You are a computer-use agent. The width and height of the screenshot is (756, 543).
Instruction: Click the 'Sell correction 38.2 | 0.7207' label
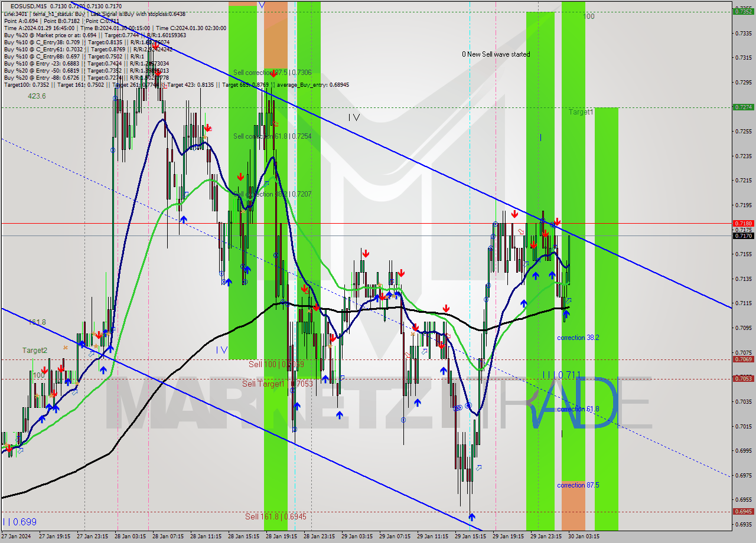(x=272, y=194)
